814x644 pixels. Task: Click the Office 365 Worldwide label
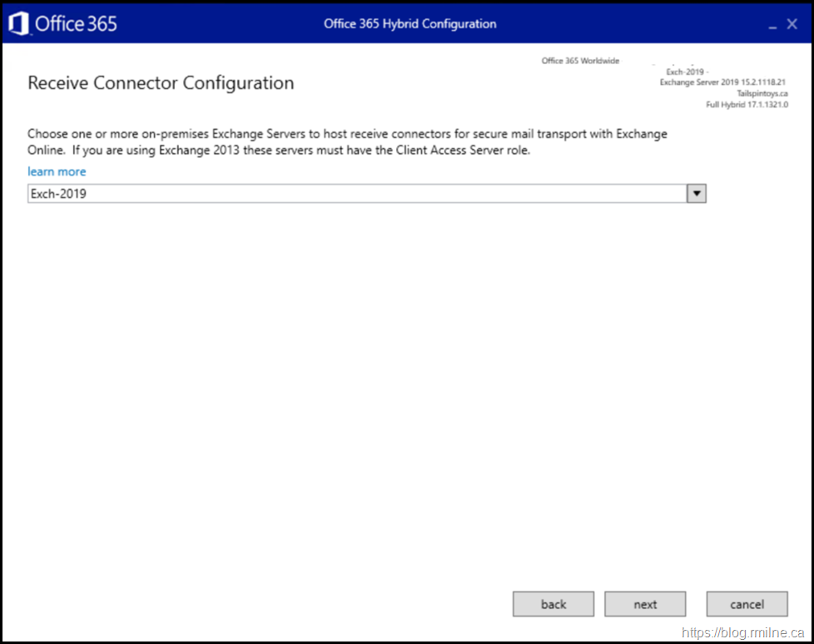point(580,61)
